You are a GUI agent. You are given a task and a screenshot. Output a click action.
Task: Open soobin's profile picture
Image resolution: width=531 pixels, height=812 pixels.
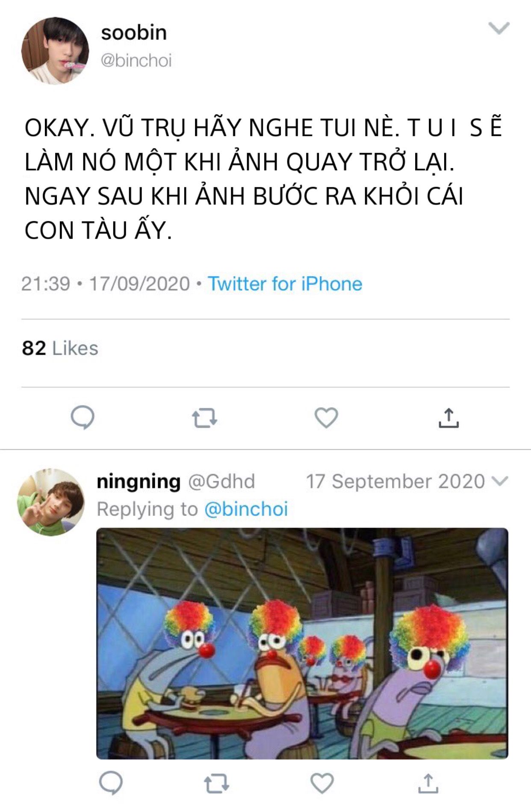55,50
